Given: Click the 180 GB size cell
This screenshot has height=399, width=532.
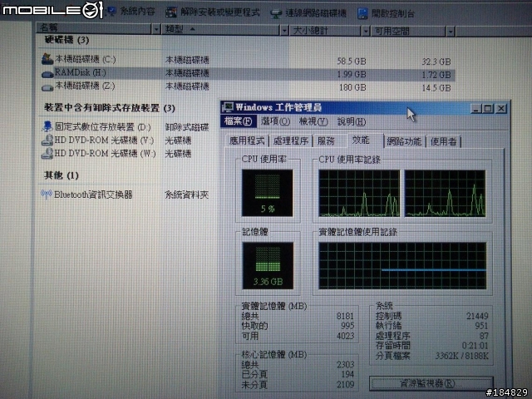Looking at the screenshot, I should tap(352, 87).
